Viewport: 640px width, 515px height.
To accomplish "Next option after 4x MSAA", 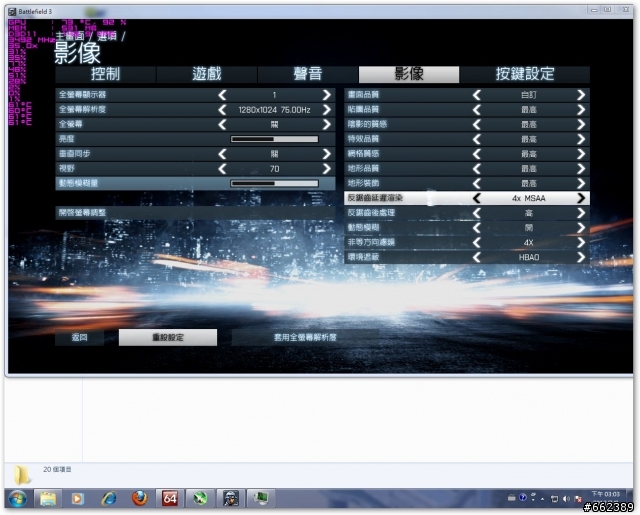I will [581, 198].
